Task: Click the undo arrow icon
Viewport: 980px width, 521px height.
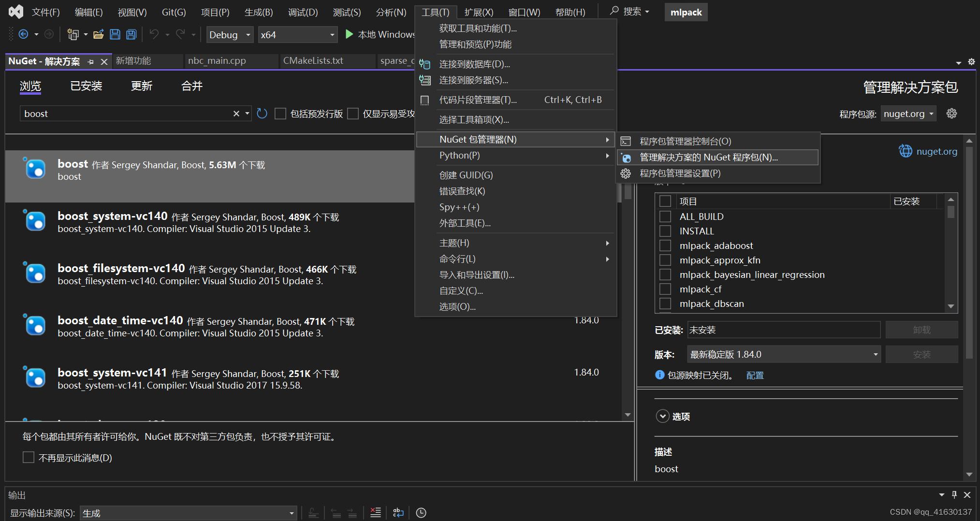Action: point(154,34)
